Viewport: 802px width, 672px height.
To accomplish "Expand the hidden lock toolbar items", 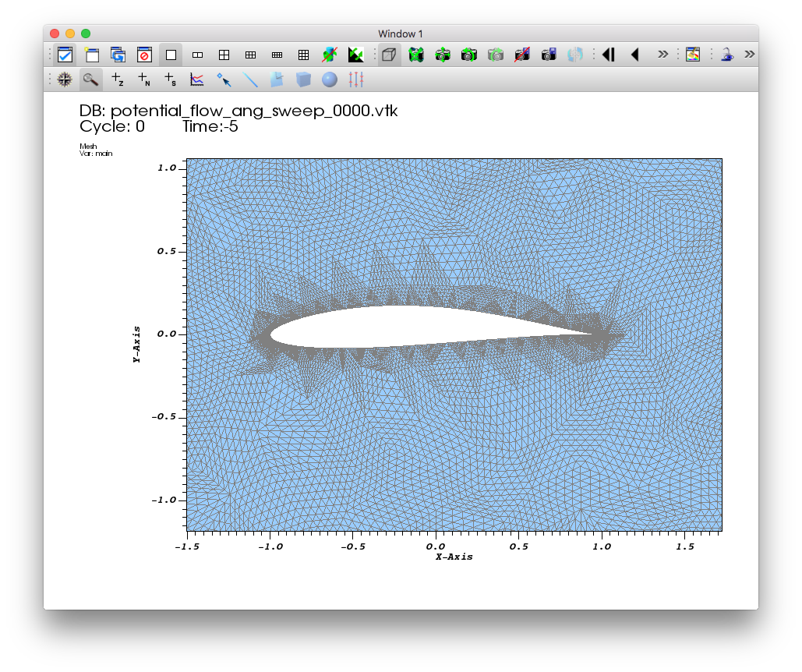I will (750, 55).
